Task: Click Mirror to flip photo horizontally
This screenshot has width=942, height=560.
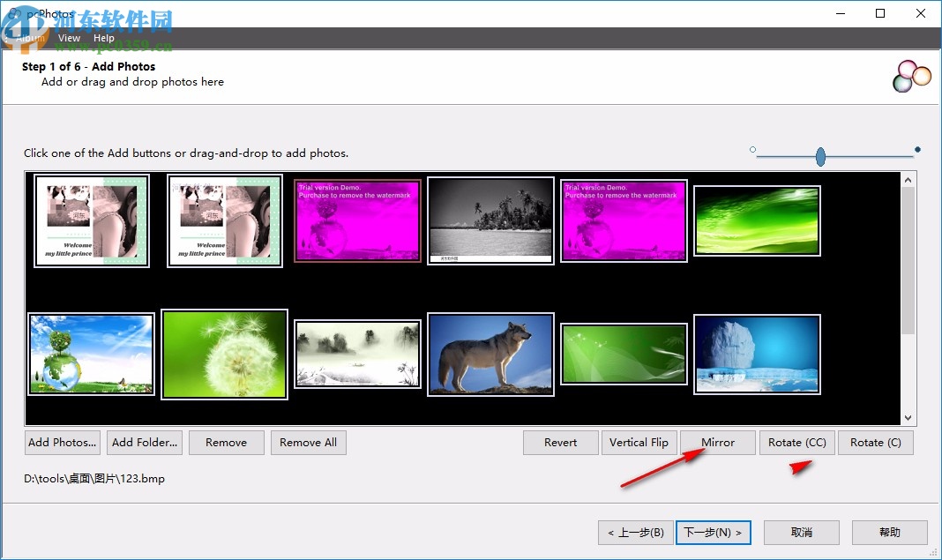Action: [x=718, y=443]
